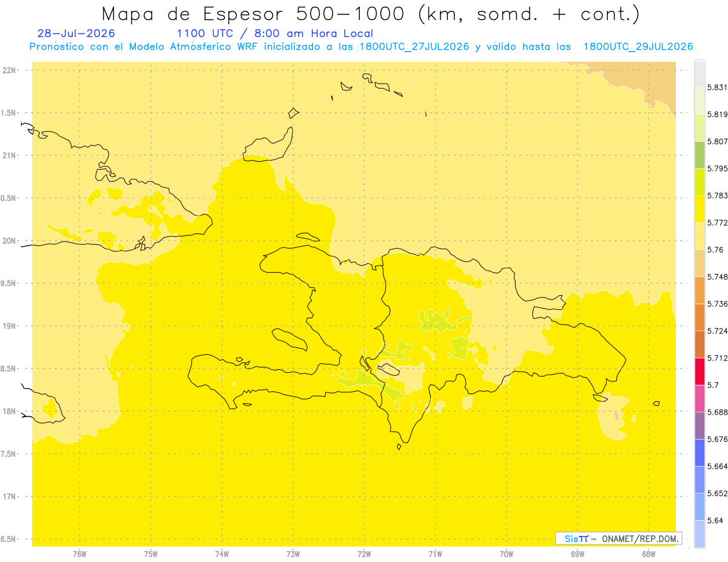Click the '74W' longitude label
Image resolution: width=728 pixels, height=562 pixels.
coord(222,554)
